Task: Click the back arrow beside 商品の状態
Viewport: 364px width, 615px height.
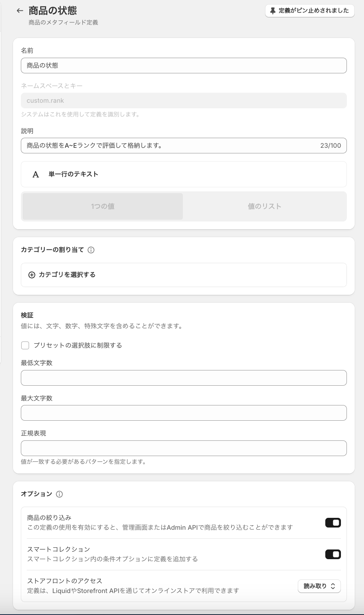Action: coord(20,11)
